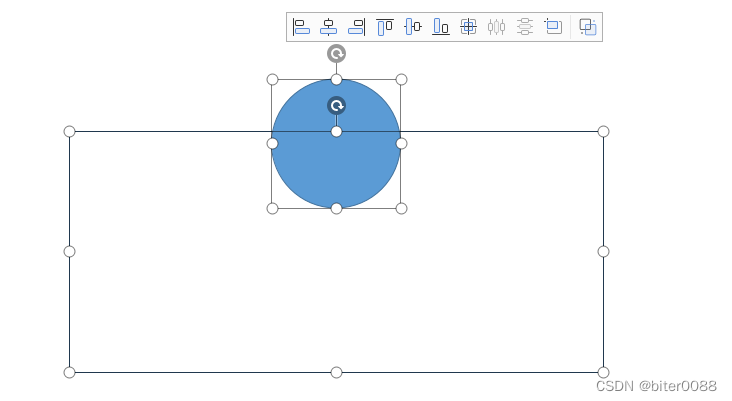Click the rectangle's bottom-right corner handle
The width and height of the screenshot is (732, 401).
(603, 372)
